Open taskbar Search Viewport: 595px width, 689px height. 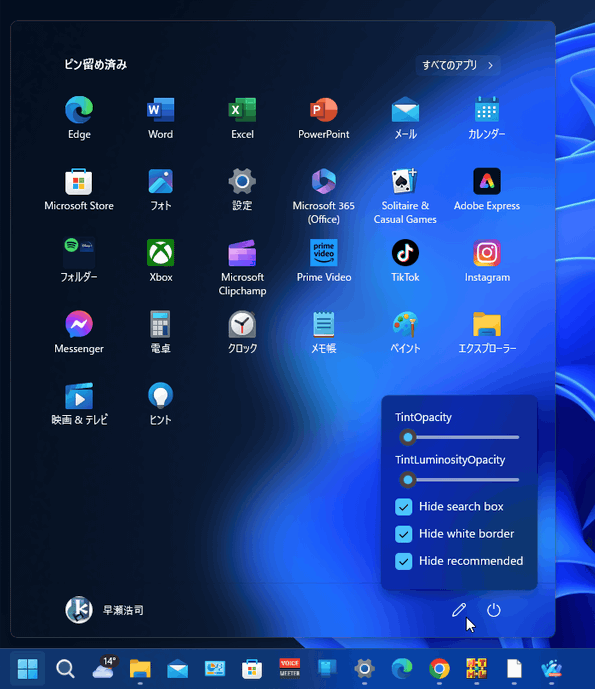pyautogui.click(x=65, y=669)
